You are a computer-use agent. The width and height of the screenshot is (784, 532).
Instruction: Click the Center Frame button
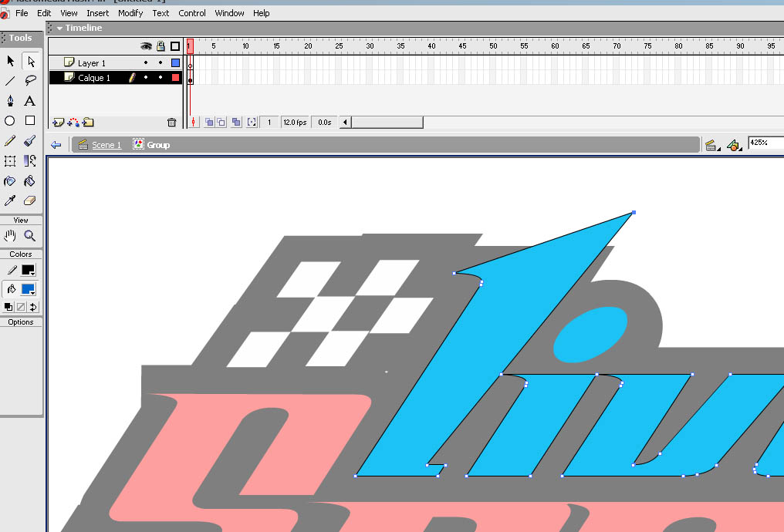[x=194, y=123]
